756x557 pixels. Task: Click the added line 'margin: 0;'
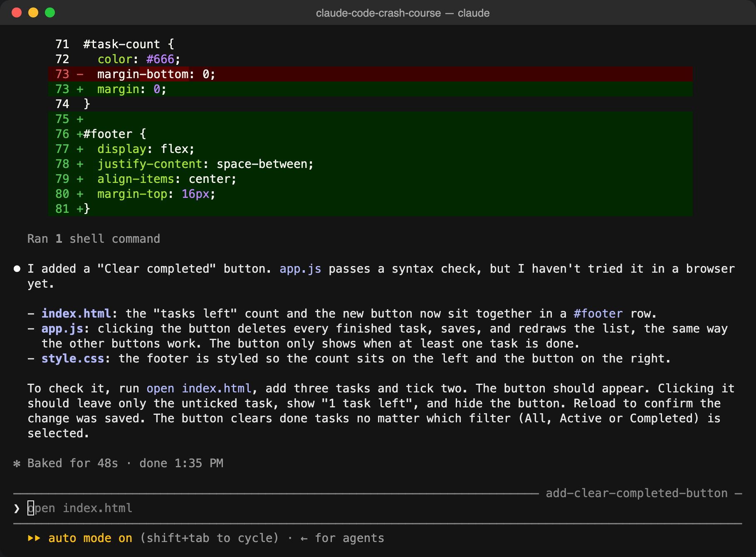pos(371,89)
